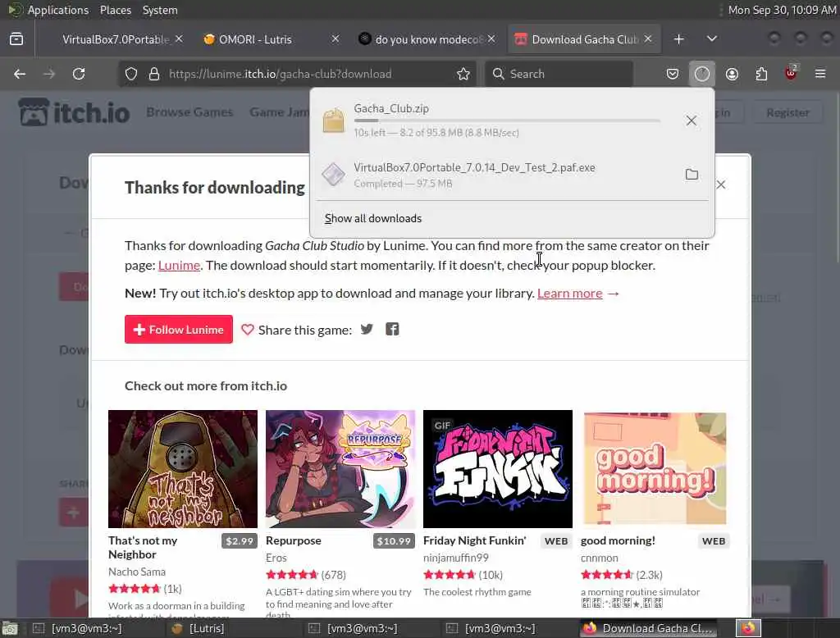Click the Search box
This screenshot has height=638, width=840.
559,74
